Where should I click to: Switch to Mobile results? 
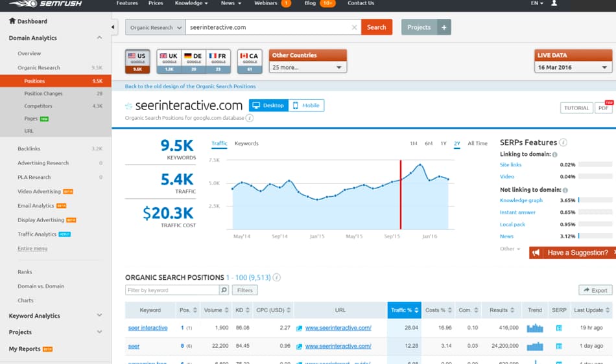(306, 105)
